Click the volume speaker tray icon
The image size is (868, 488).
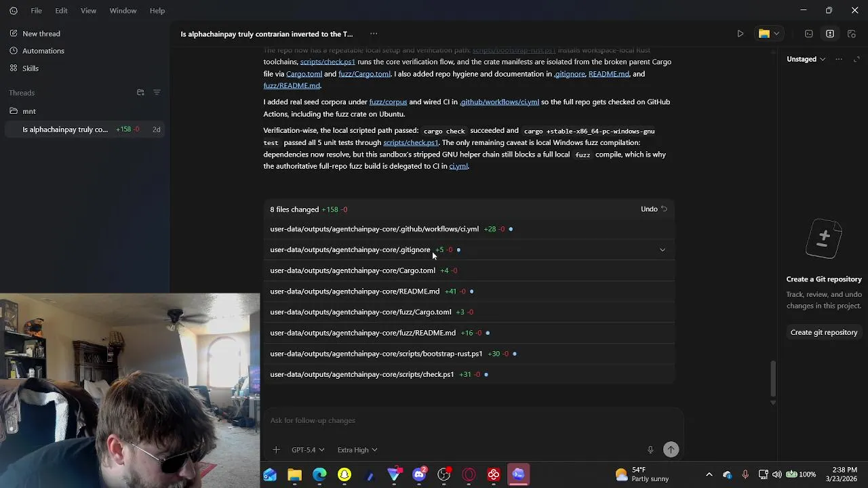point(777,474)
